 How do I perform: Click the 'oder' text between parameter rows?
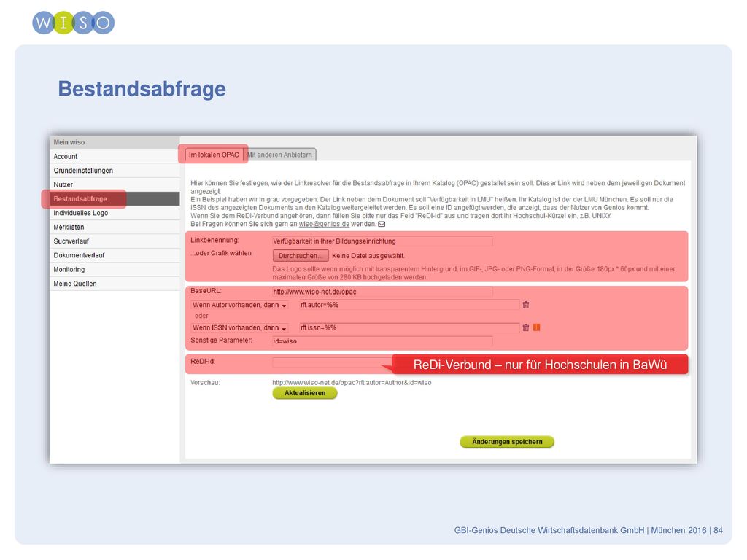point(201,316)
